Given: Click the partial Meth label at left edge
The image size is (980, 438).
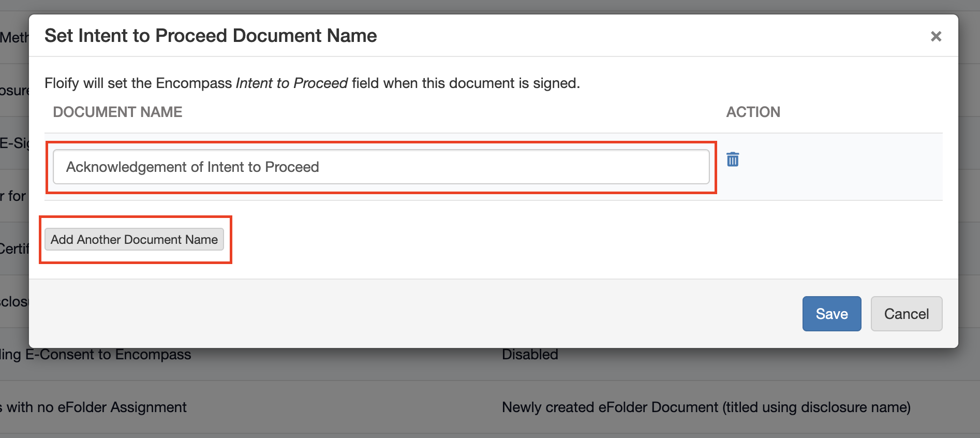Looking at the screenshot, I should (x=14, y=38).
